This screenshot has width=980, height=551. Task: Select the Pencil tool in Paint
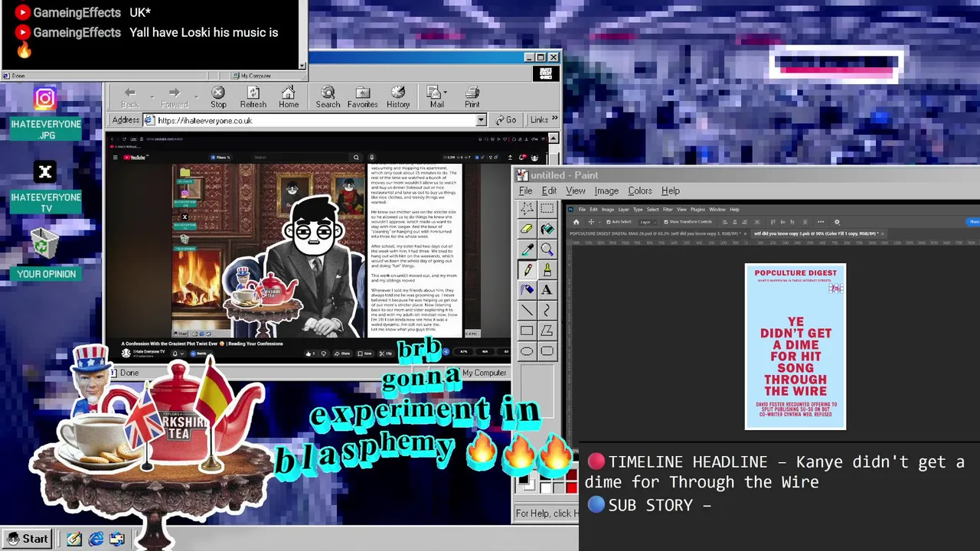click(x=527, y=269)
